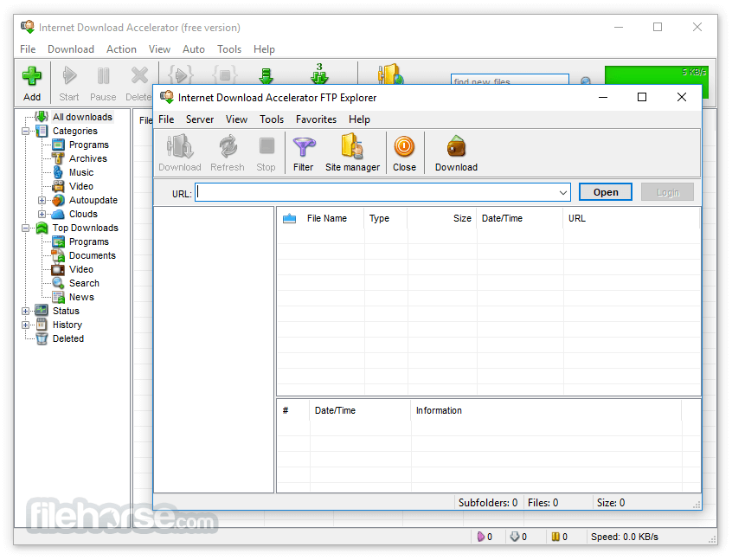This screenshot has width=732, height=560.
Task: Select All downloads in the tree
Action: pyautogui.click(x=82, y=117)
